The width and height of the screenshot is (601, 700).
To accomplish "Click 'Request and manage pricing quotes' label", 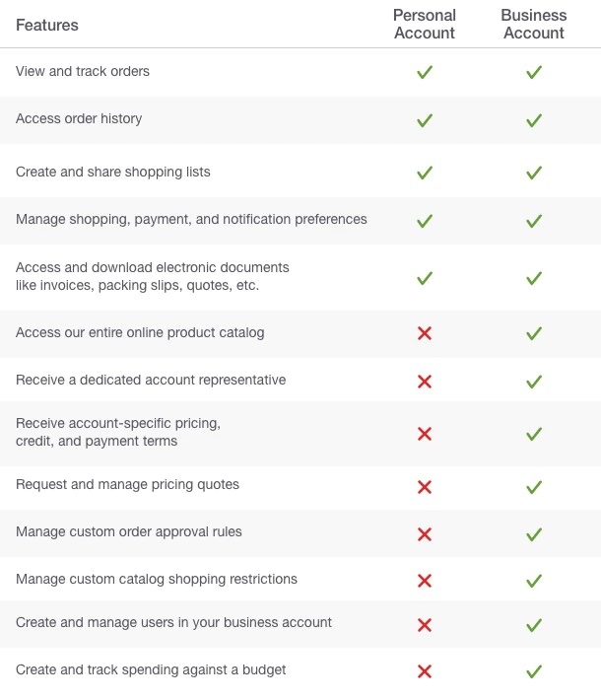I will 127,484.
